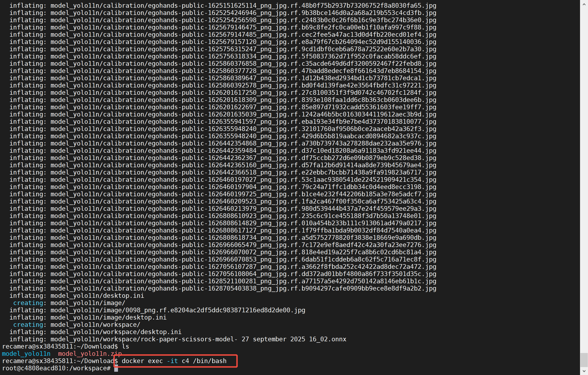
Task: Click the 'ls' command text
Action: point(125,346)
